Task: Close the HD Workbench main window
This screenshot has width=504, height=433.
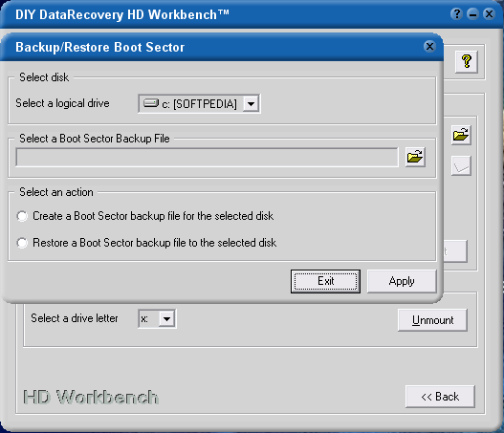Action: point(490,14)
